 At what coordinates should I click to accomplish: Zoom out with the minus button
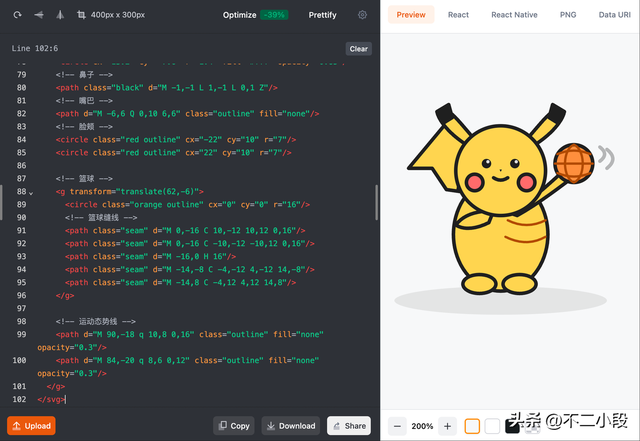[x=397, y=426]
